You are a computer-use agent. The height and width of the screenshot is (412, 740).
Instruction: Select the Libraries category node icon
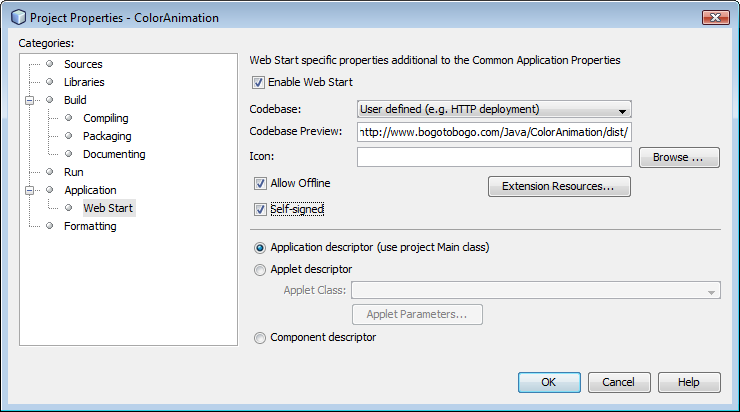point(50,82)
